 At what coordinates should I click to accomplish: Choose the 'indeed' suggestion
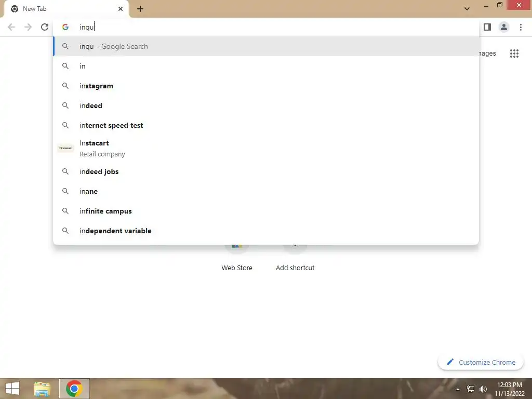click(x=266, y=105)
